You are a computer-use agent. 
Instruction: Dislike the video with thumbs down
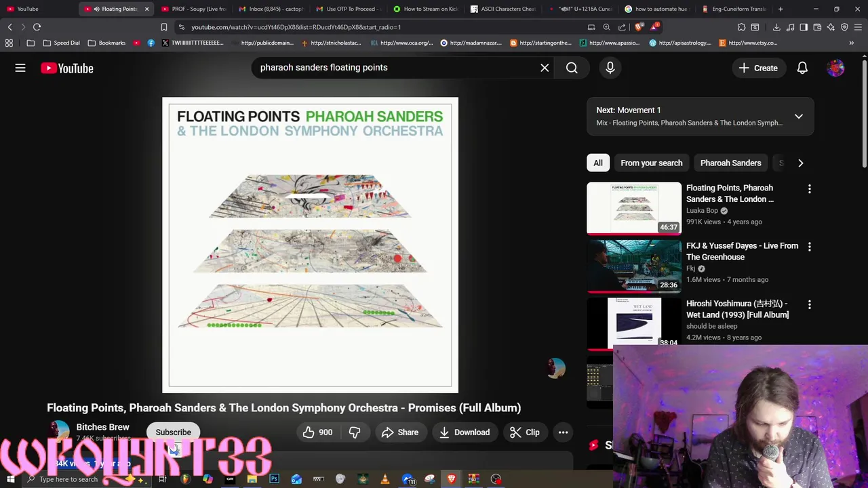[355, 432]
